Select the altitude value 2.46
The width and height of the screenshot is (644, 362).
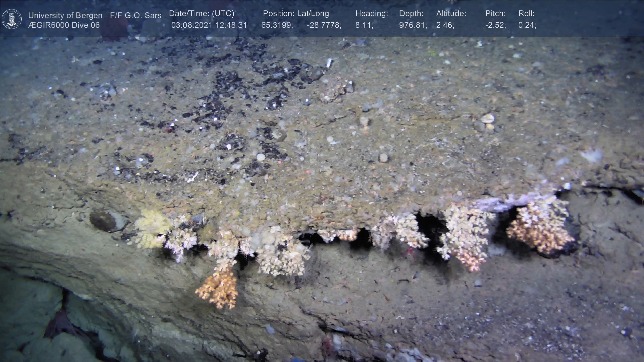coord(445,25)
